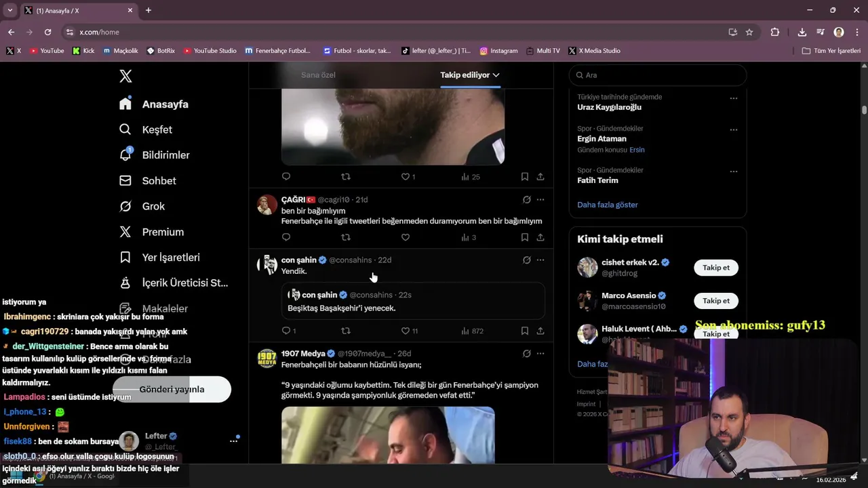Screen dimensions: 868x488
Task: Switch to the Sana özel tab
Action: 318,75
